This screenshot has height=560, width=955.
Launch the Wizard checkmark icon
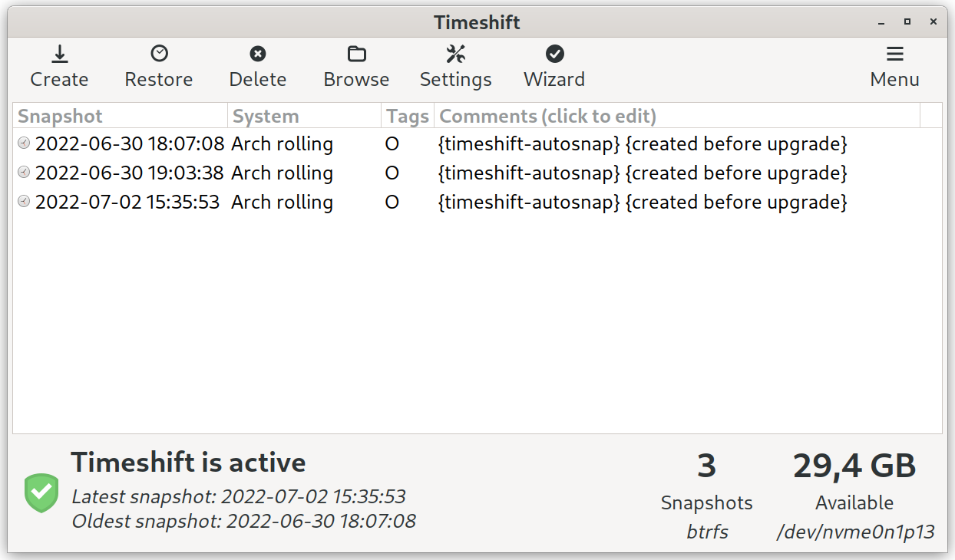coord(554,54)
